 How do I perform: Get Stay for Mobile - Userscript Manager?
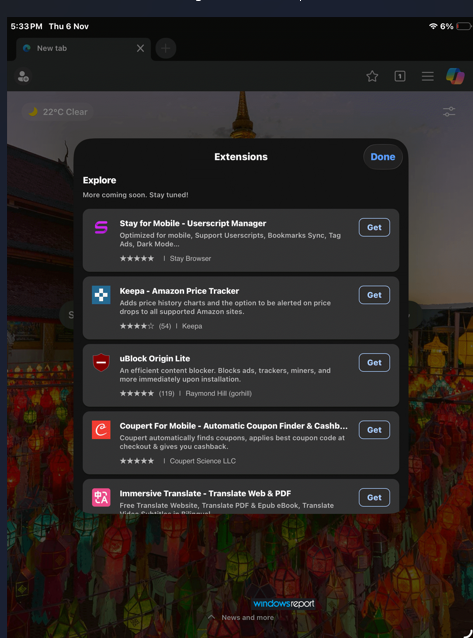point(374,227)
